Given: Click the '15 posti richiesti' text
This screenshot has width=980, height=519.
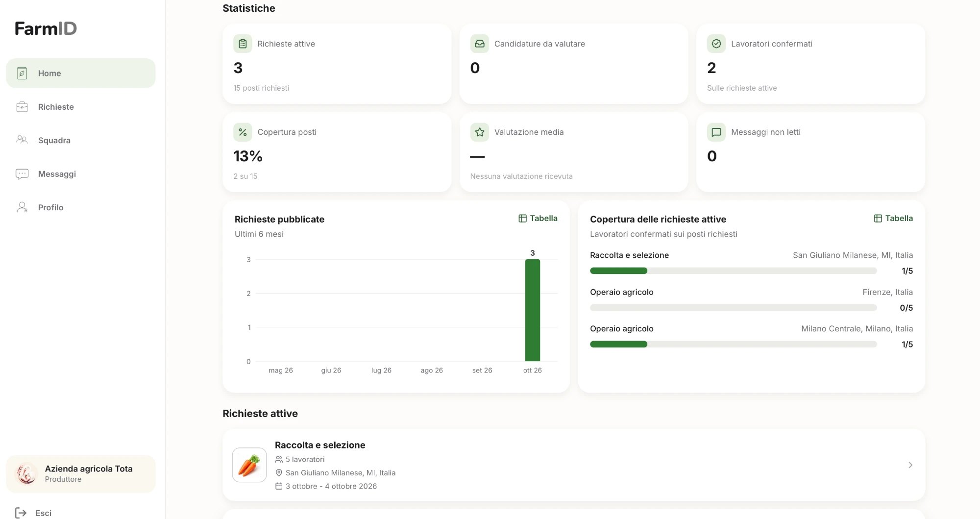Looking at the screenshot, I should [x=261, y=88].
